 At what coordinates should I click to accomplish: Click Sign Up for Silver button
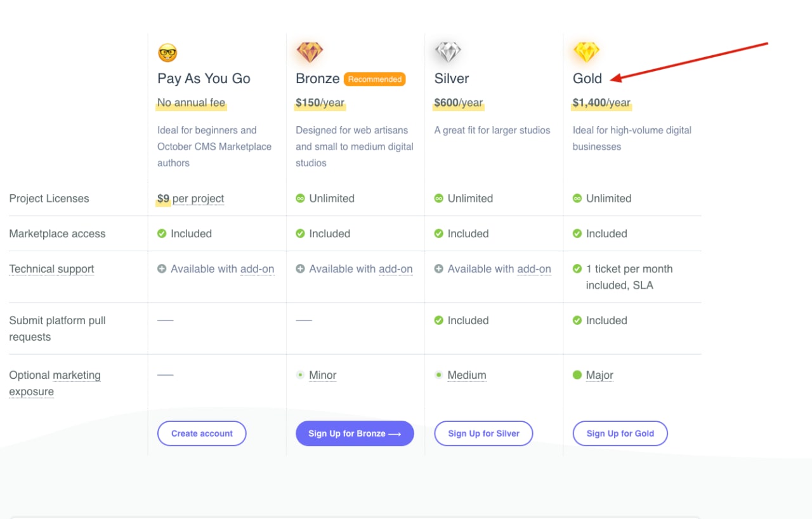[x=483, y=433]
